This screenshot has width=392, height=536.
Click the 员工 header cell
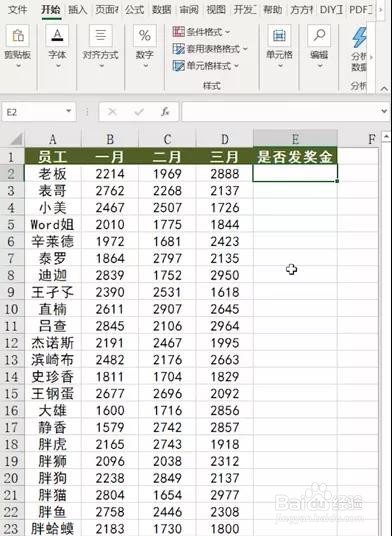pos(52,157)
